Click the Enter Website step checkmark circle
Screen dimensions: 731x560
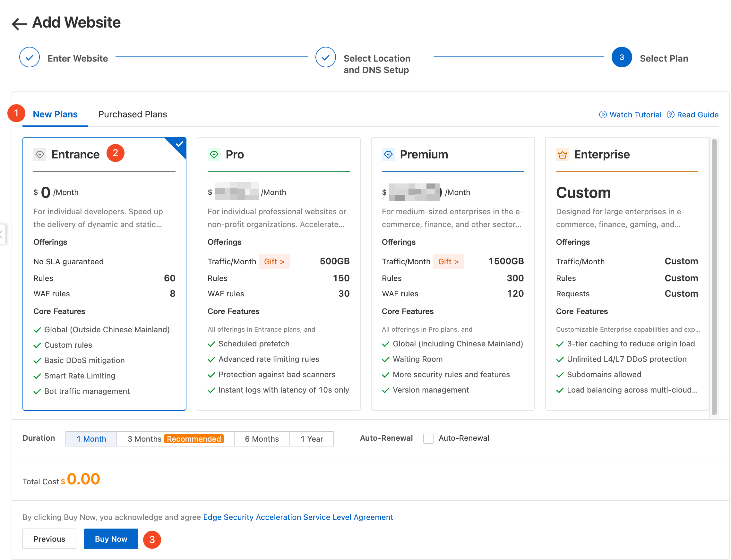coord(29,57)
